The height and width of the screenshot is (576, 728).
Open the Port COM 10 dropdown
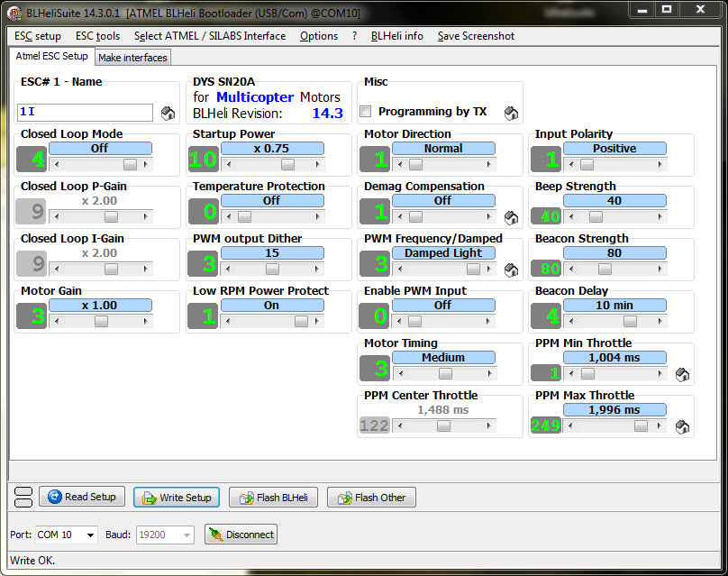tap(90, 535)
